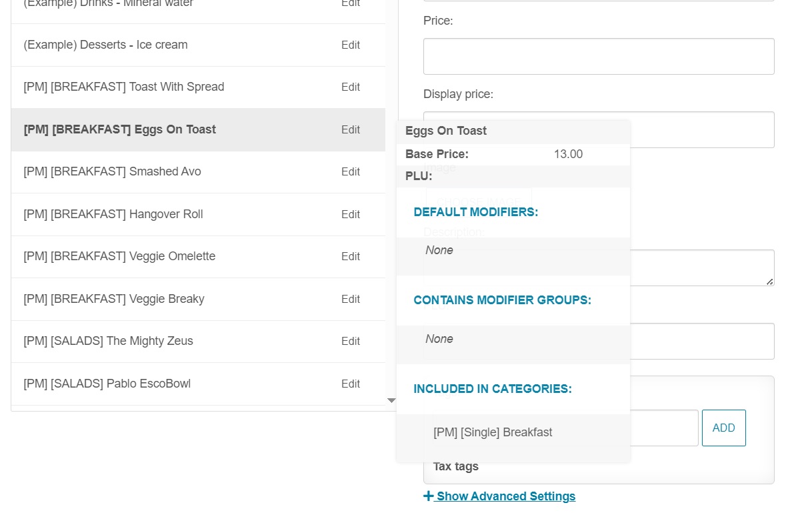This screenshot has width=812, height=513.
Task: Click into the Price input field
Action: coord(598,56)
